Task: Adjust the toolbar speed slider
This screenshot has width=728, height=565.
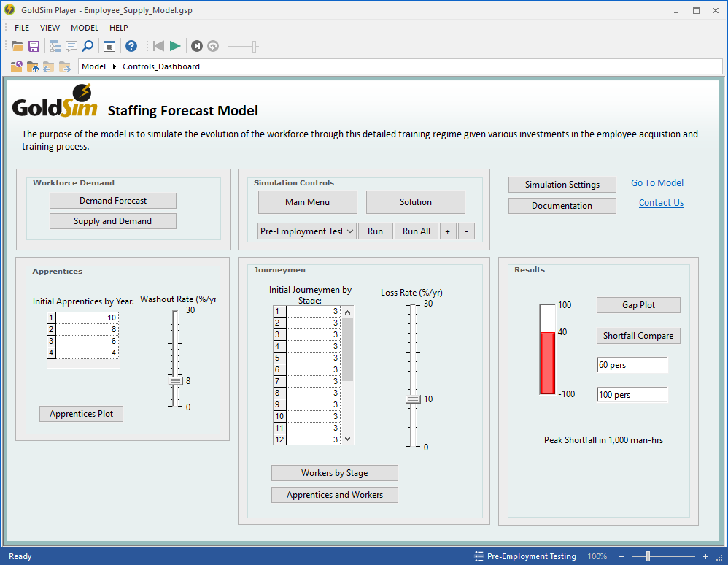Action: click(255, 47)
